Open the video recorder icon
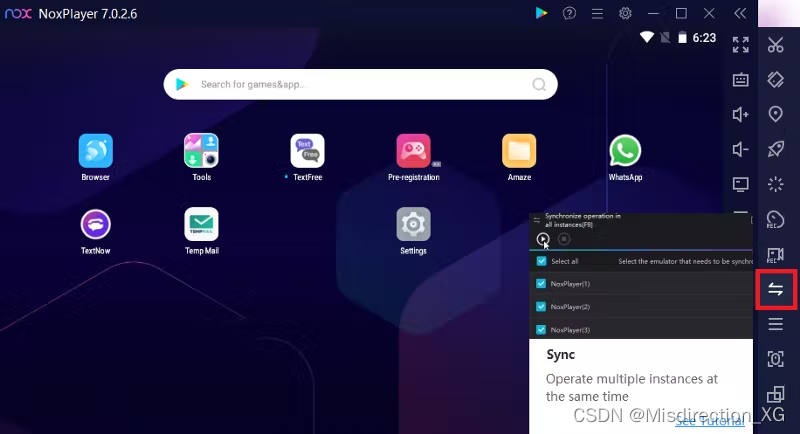The width and height of the screenshot is (800, 434). (x=776, y=254)
